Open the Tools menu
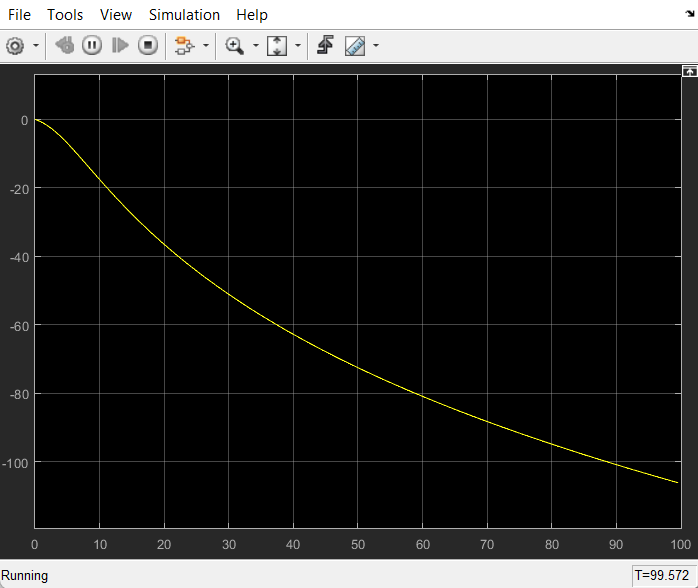The width and height of the screenshot is (698, 588). click(65, 15)
